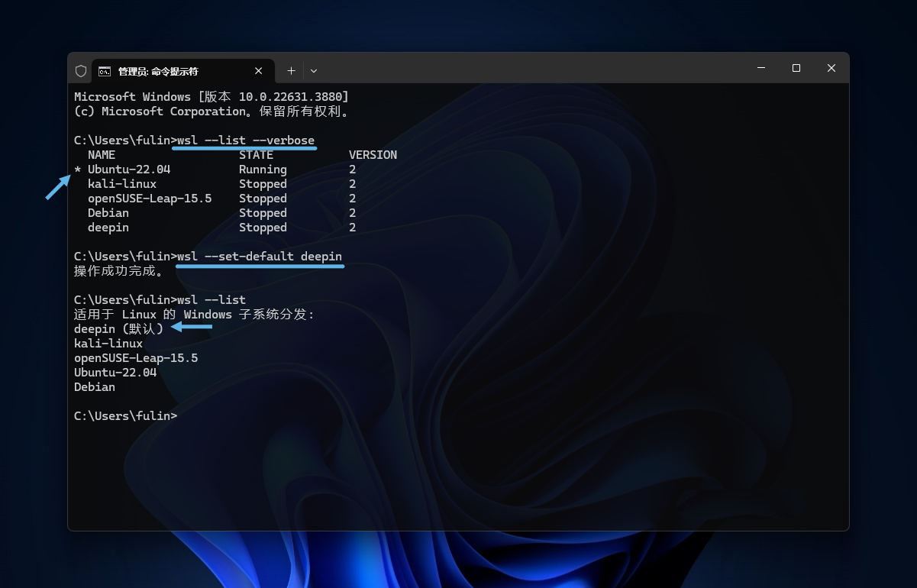Click the STATE column header text
Screen dimensions: 917x588
point(256,155)
